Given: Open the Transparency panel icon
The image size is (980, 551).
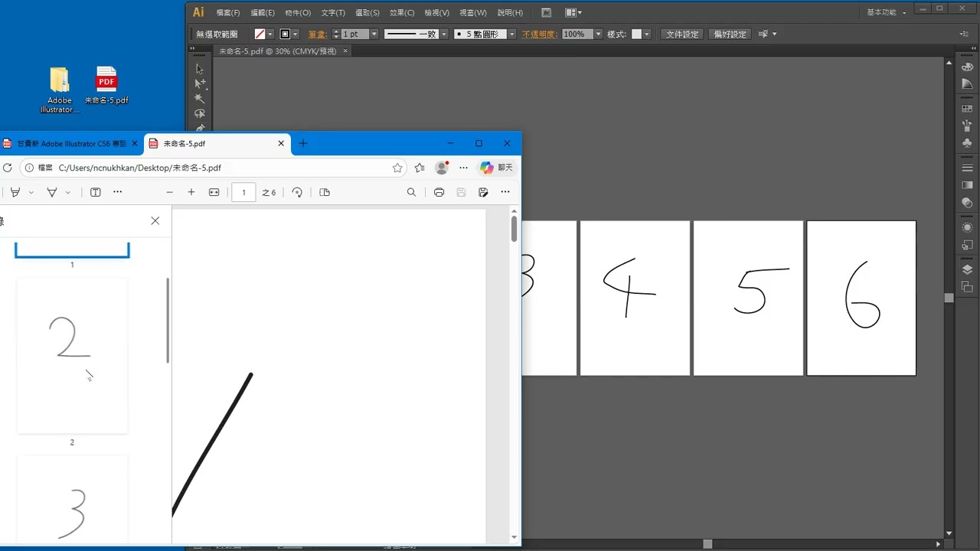Looking at the screenshot, I should pos(967,203).
